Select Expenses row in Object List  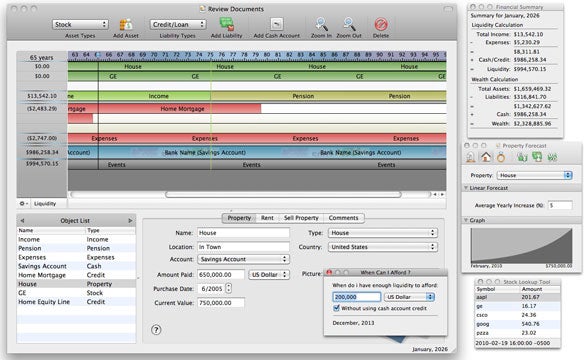tap(76, 257)
